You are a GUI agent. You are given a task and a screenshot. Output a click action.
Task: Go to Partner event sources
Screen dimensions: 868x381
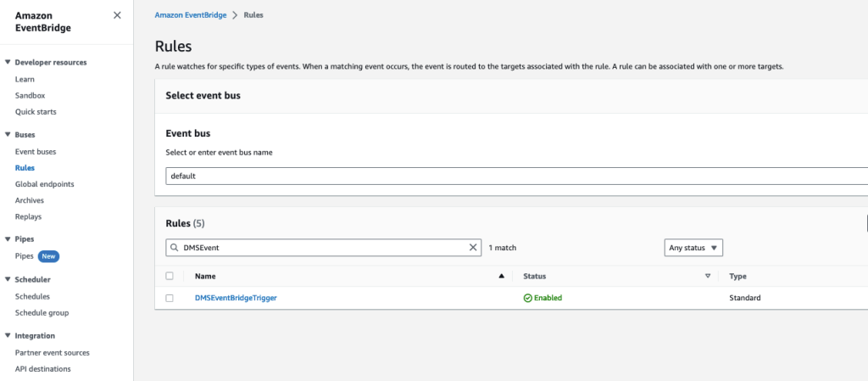(x=52, y=353)
